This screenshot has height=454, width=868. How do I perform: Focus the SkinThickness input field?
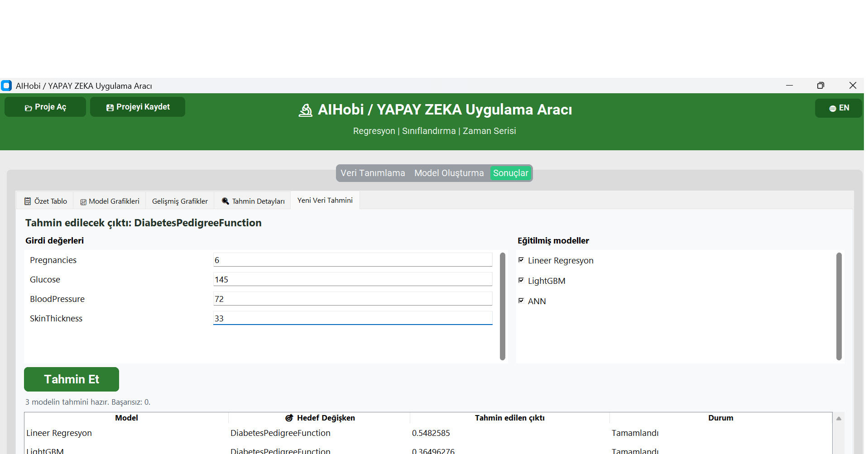tap(353, 318)
